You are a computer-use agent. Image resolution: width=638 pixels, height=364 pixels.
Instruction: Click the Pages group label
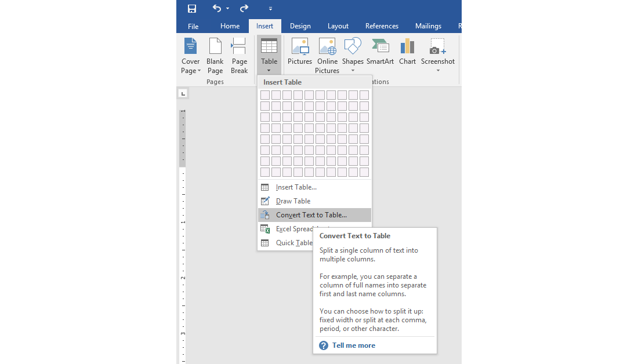[x=215, y=82]
